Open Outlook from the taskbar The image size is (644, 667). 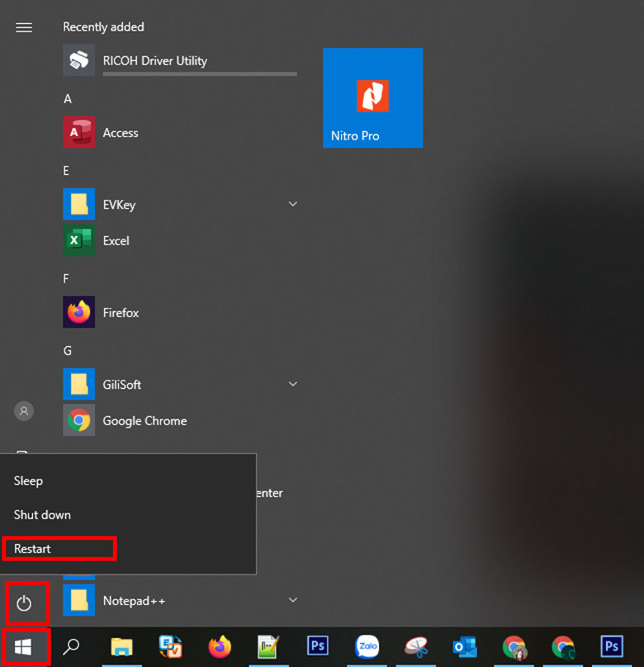coord(464,646)
